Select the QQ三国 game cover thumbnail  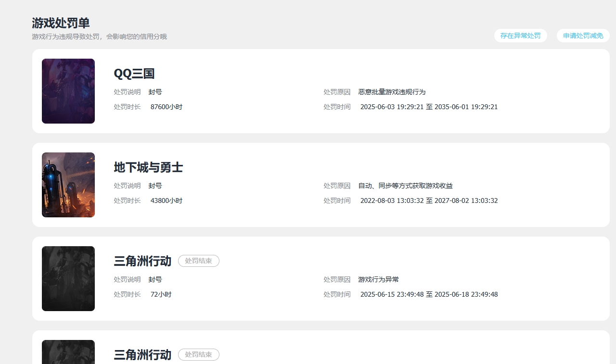click(68, 91)
